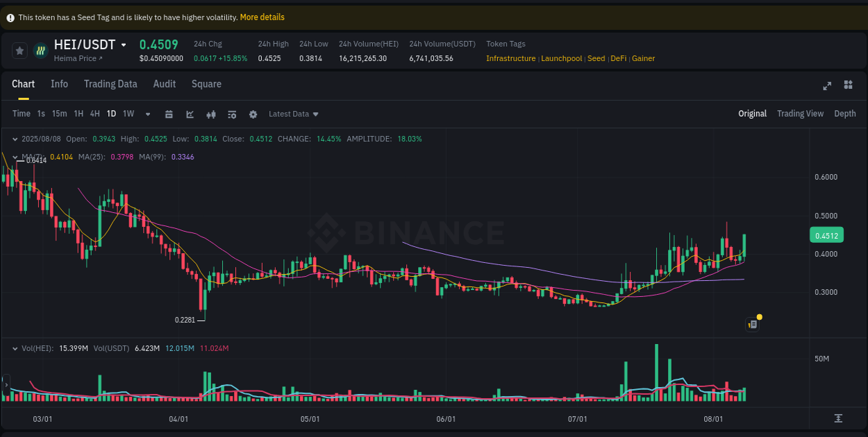Expand more time interval options chevron
The image size is (868, 437).
pos(147,114)
